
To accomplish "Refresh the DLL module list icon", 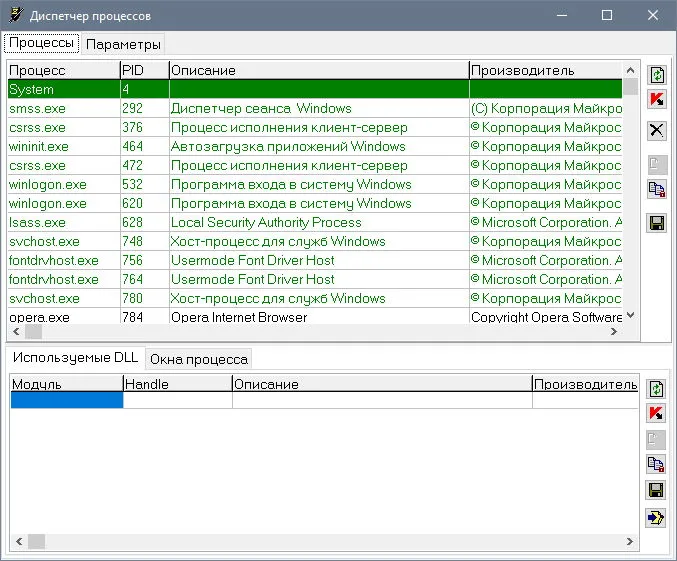I will coord(656,388).
